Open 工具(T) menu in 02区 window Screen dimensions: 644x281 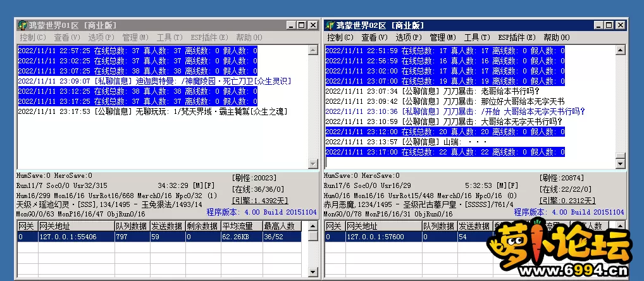tap(477, 37)
